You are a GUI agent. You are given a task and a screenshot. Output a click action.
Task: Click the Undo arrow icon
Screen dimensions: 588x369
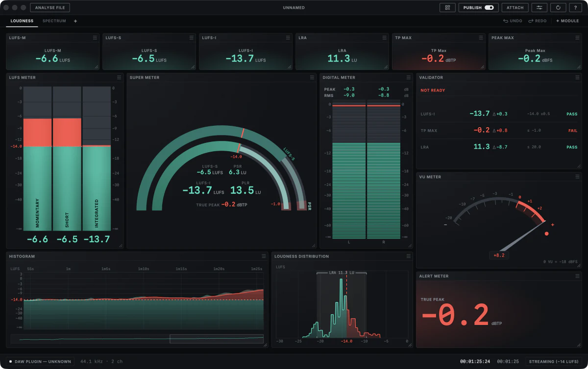click(x=506, y=21)
